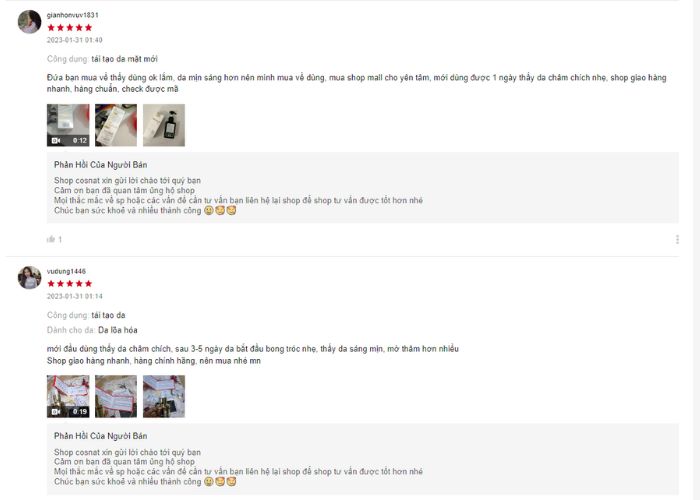Click the username vudung1446
The width and height of the screenshot is (700, 500).
(66, 271)
